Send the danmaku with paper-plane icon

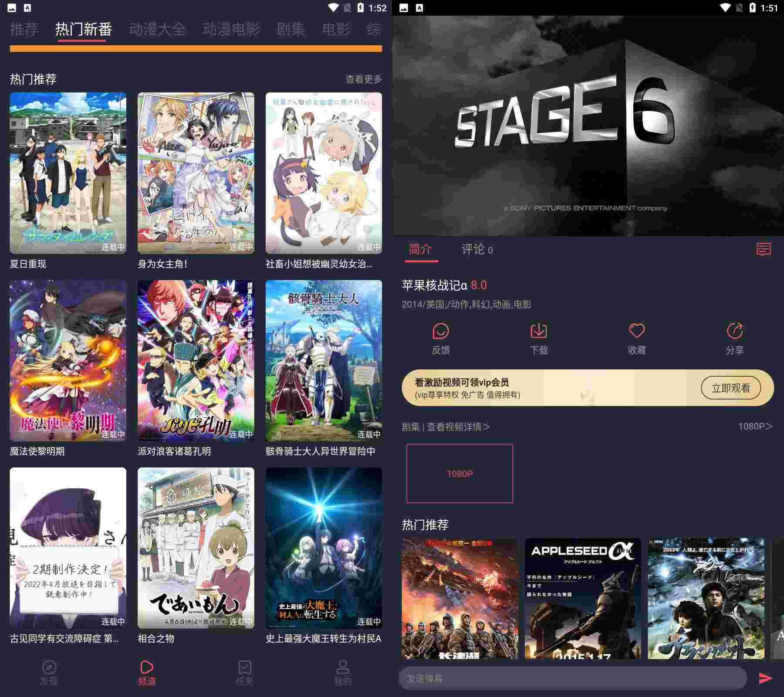point(765,678)
